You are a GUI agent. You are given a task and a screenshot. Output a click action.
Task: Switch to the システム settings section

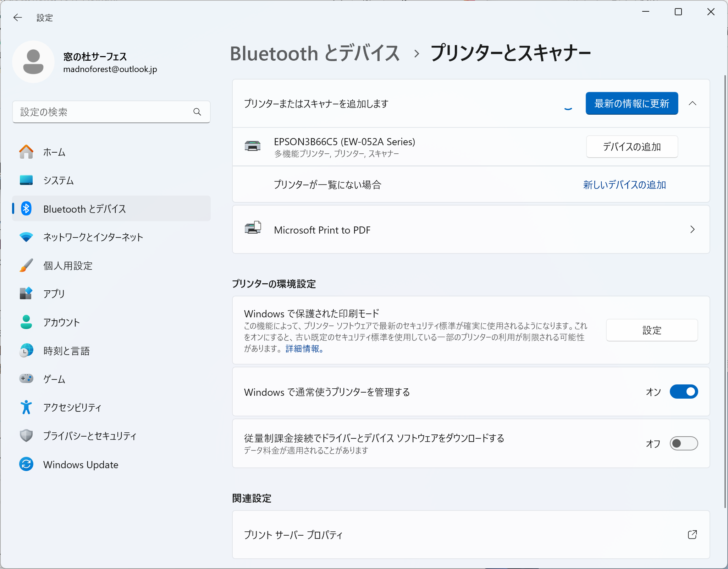pos(58,180)
